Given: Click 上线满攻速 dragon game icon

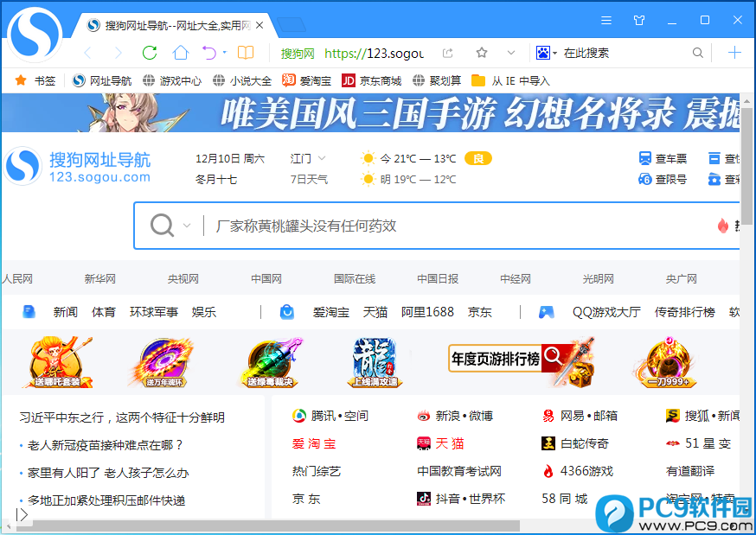Looking at the screenshot, I should [x=375, y=362].
